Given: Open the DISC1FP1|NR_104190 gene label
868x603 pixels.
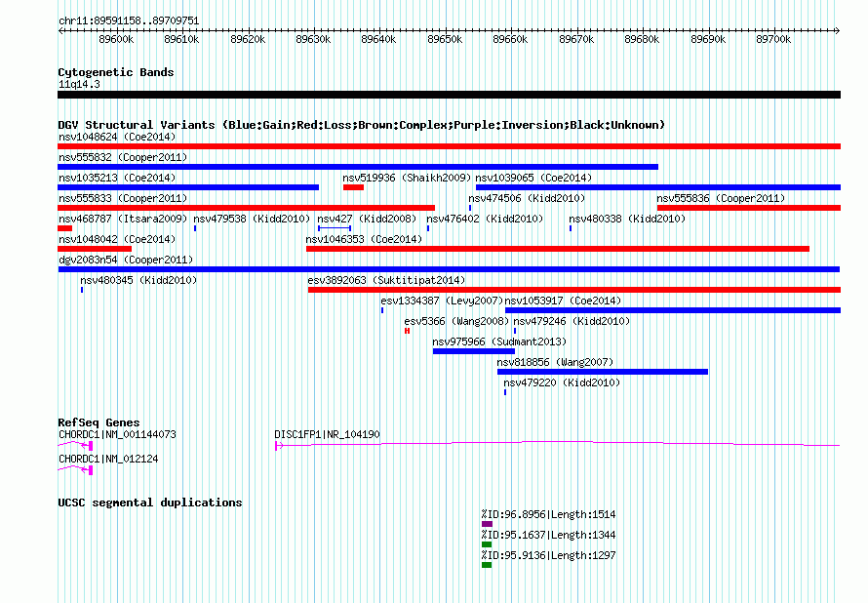Looking at the screenshot, I should 327,434.
